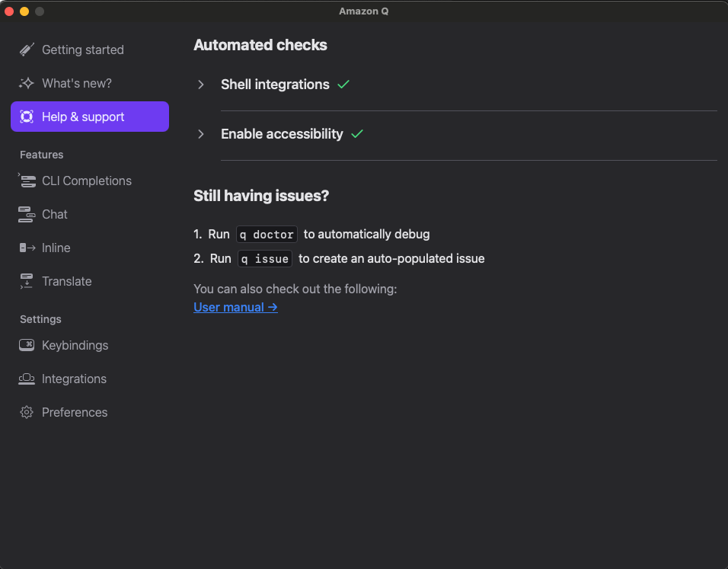Open Integrations settings

pyautogui.click(x=90, y=379)
